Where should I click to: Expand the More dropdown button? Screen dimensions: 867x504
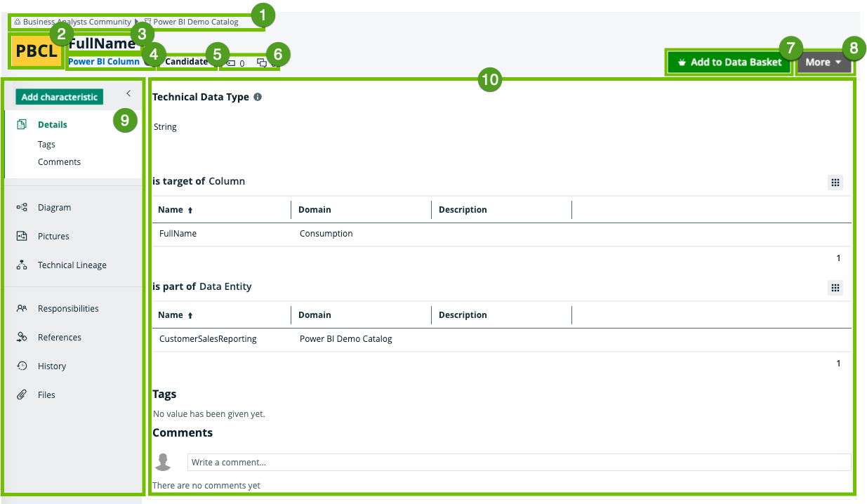[823, 62]
